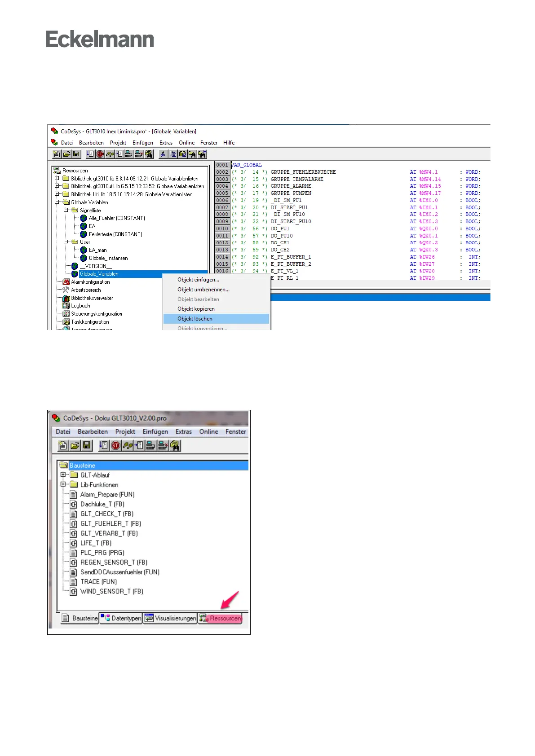Expand Bibliothek gt3010util.lib tree node
This screenshot has width=535, height=756.
pos(57,186)
